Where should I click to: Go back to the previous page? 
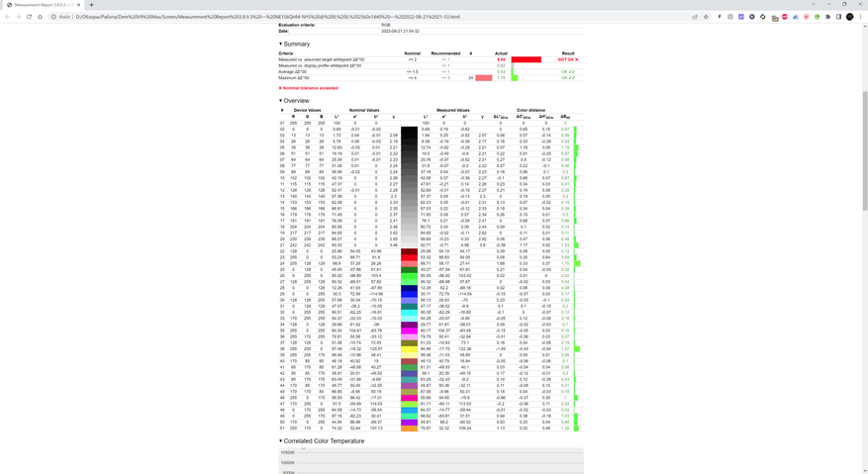[x=7, y=17]
